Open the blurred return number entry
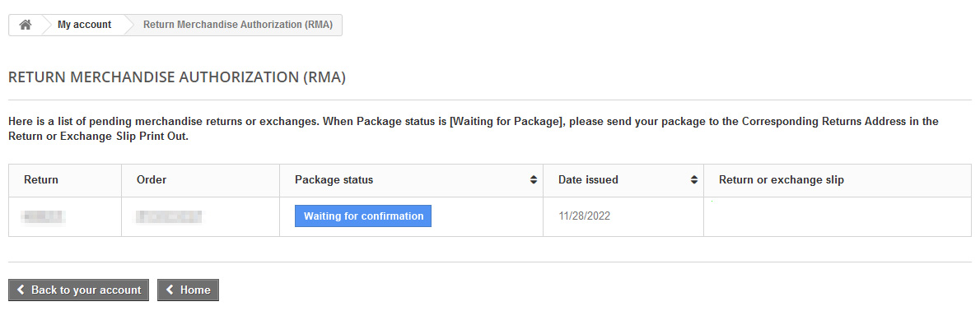The image size is (980, 311). 44,216
